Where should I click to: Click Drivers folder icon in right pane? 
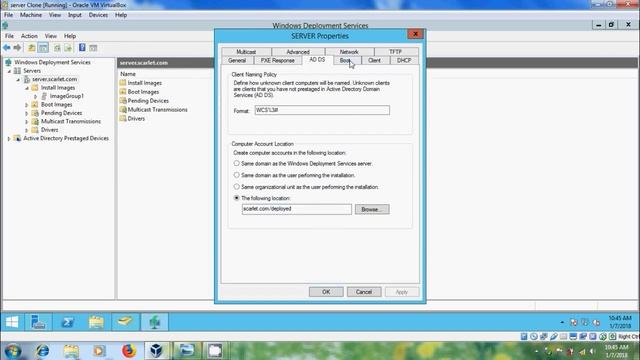(123, 118)
